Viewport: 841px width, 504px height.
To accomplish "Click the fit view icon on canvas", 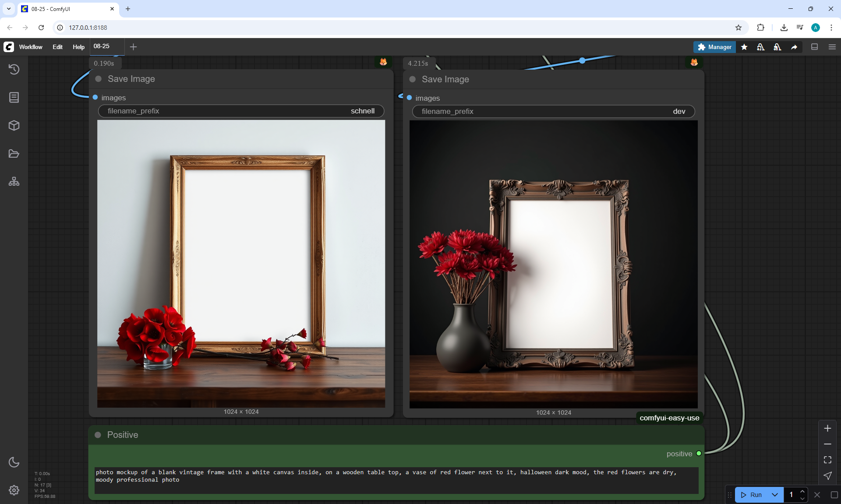I will (x=827, y=460).
